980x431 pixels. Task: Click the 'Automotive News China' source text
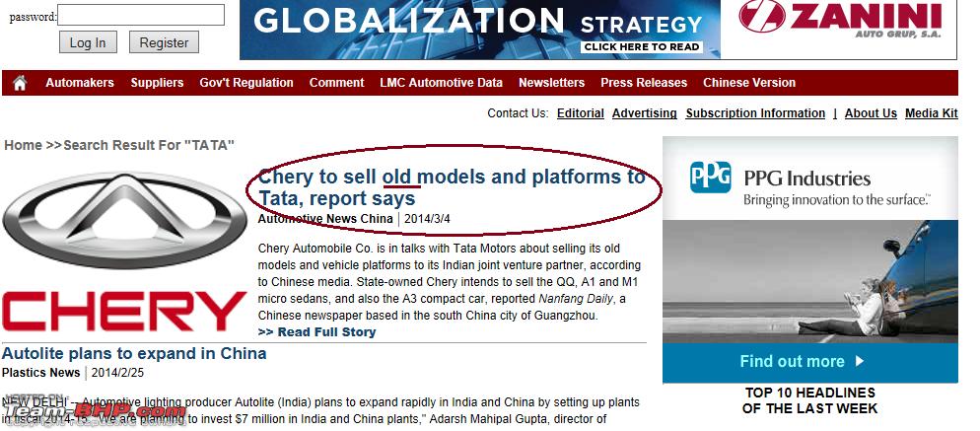(325, 219)
